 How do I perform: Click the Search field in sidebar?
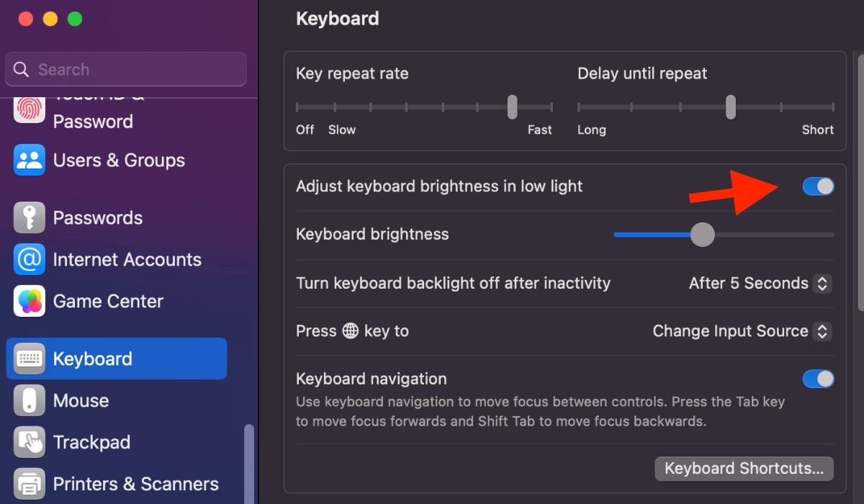coord(126,70)
